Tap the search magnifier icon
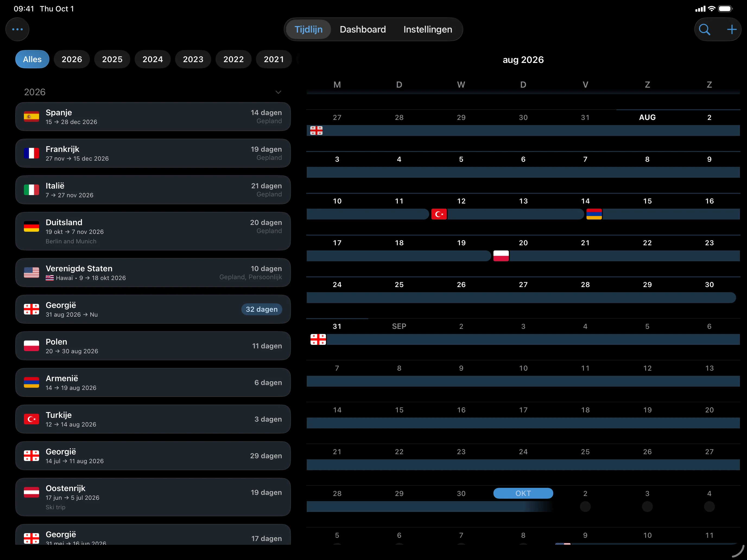The image size is (747, 560). pos(704,29)
